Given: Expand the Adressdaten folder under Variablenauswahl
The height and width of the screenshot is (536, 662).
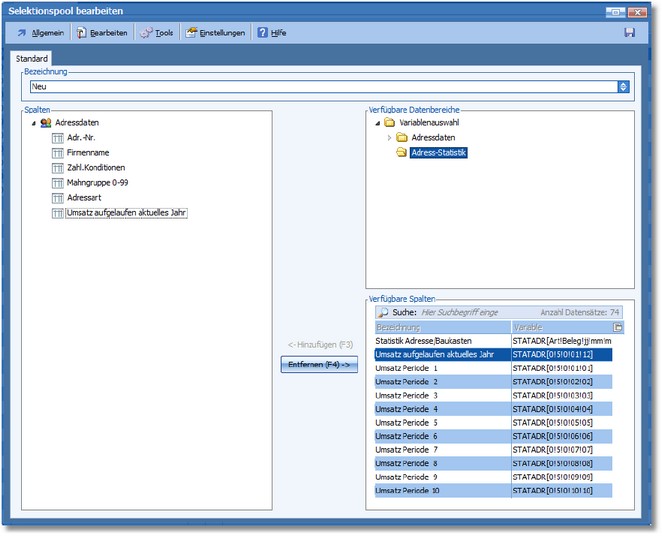Looking at the screenshot, I should 389,138.
